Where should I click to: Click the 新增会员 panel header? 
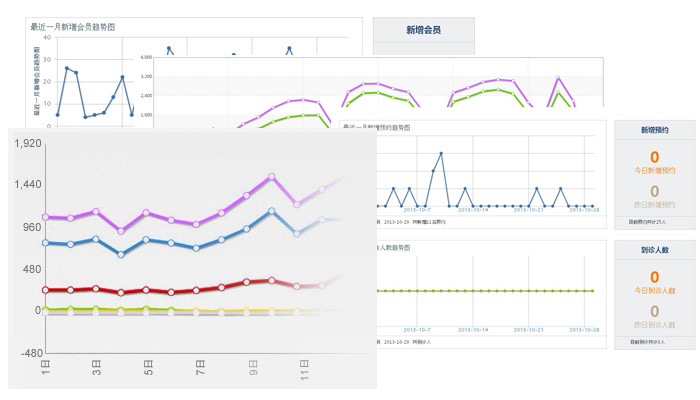tap(423, 31)
